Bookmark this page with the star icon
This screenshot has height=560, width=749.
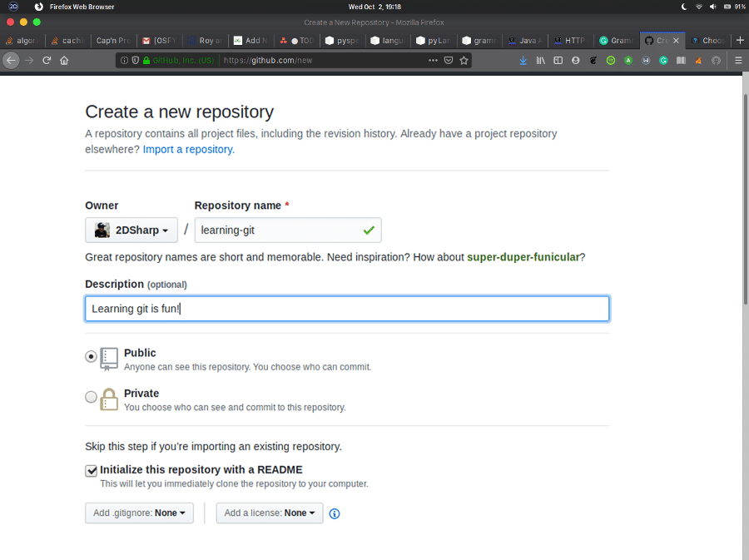[x=464, y=60]
